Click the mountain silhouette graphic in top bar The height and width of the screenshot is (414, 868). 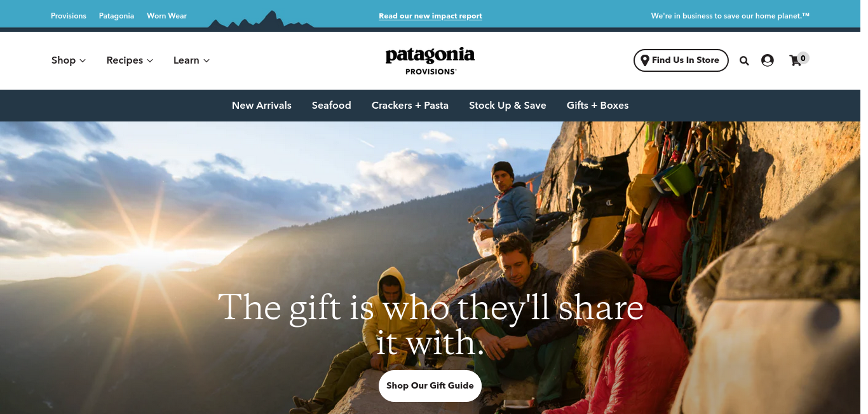click(x=261, y=20)
